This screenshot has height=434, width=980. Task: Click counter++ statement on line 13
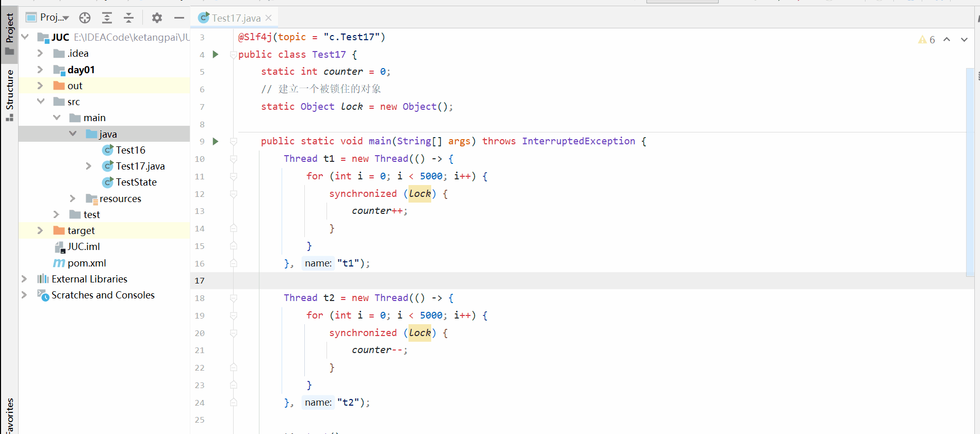(x=380, y=211)
